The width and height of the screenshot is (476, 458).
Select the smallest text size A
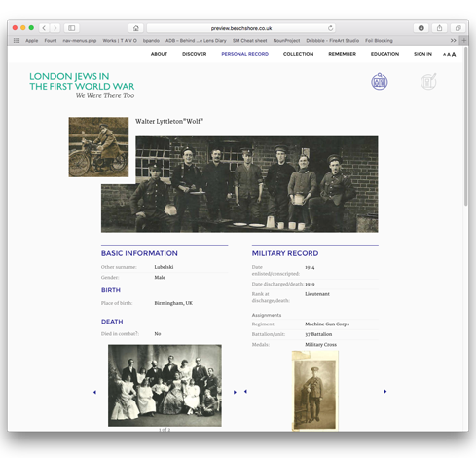click(444, 55)
